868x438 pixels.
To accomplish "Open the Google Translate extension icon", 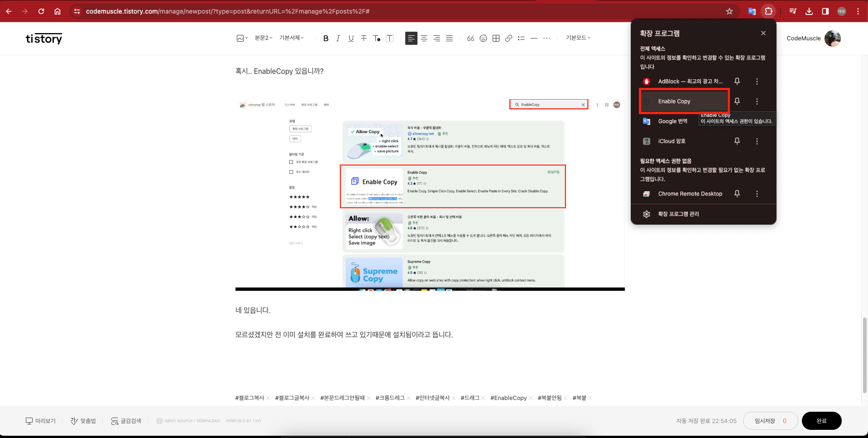I will click(752, 11).
